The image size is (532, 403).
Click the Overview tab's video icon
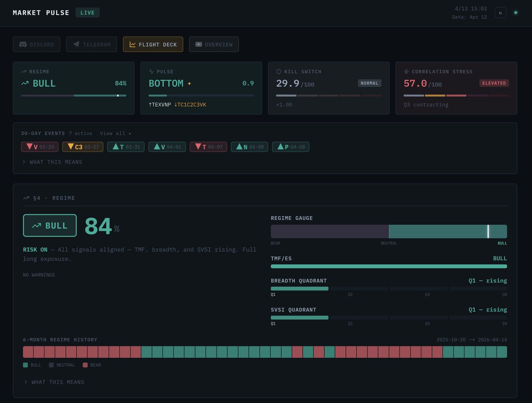[199, 44]
